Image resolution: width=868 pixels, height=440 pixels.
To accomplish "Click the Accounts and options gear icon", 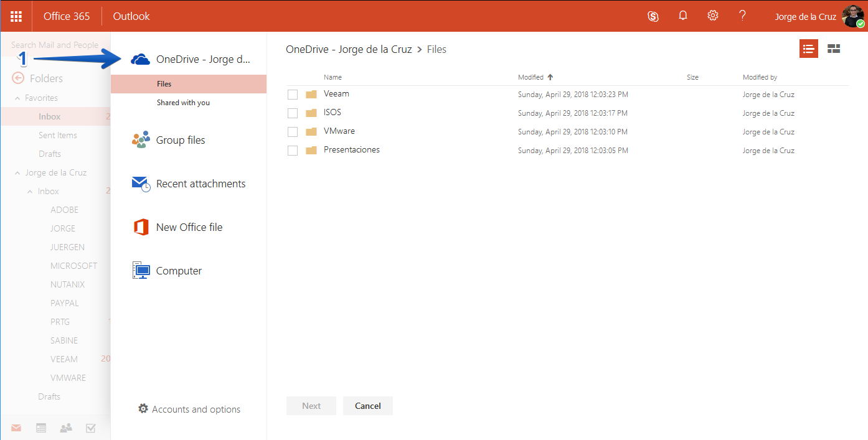I will tap(143, 409).
